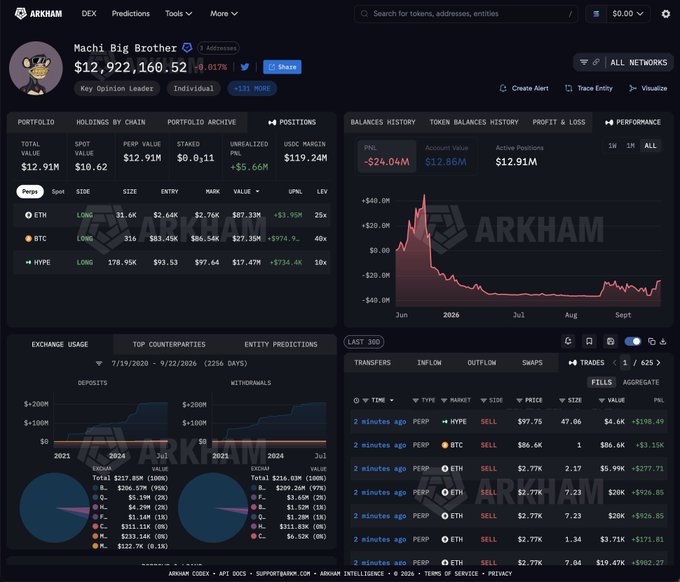
Task: Click the HYPE token icon in positions
Action: point(28,262)
